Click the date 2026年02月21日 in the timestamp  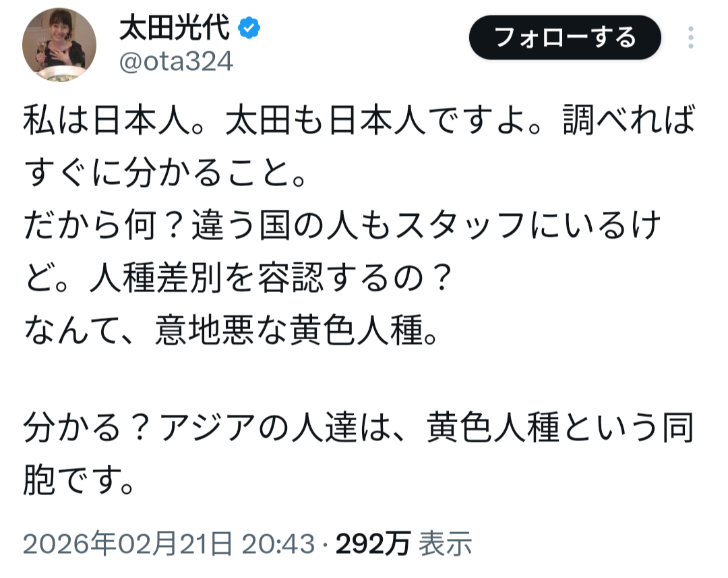[x=128, y=544]
